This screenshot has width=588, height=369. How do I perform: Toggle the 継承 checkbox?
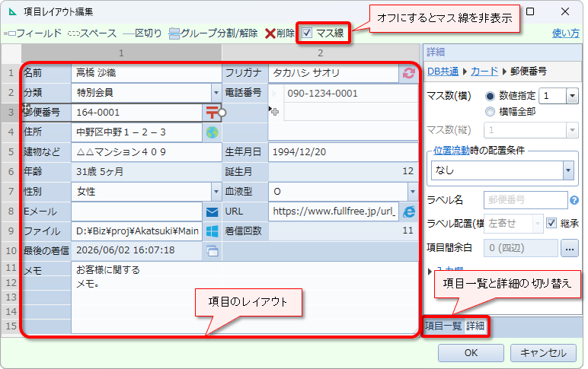[x=551, y=223]
